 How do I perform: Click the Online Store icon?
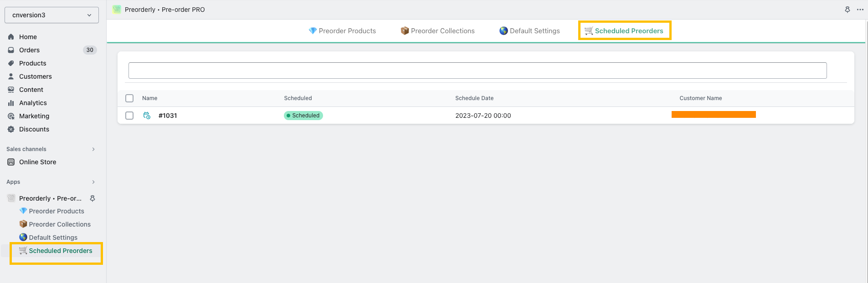tap(11, 162)
